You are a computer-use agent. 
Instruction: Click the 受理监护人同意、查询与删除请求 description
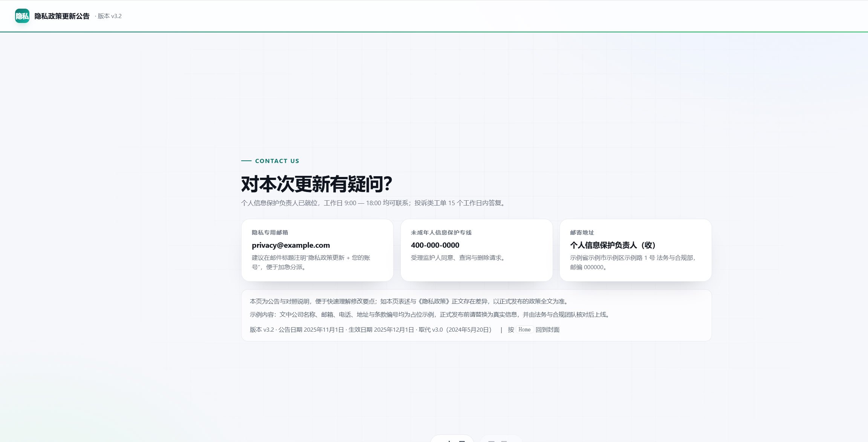tap(458, 258)
